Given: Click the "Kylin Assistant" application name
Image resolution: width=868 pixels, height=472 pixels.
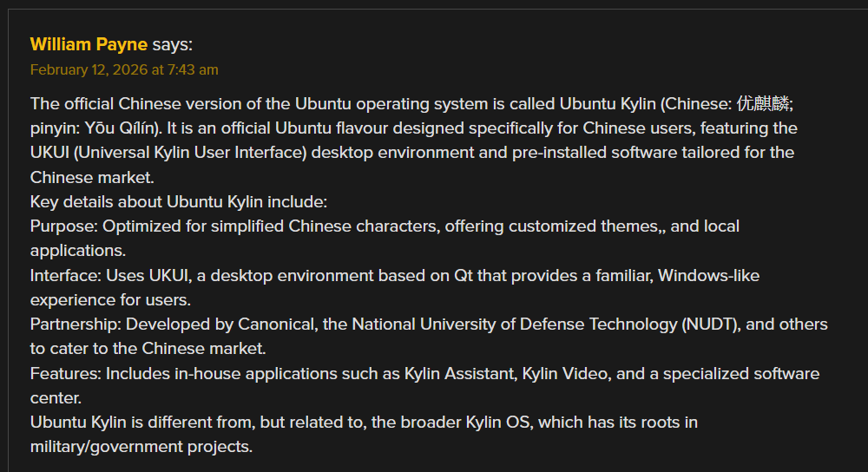Looking at the screenshot, I should pos(460,374).
